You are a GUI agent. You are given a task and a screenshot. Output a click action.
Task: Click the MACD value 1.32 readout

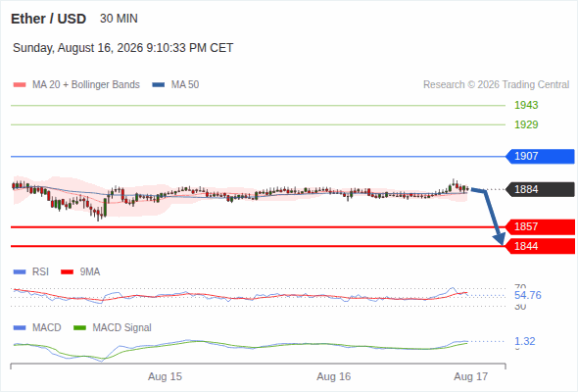click(x=525, y=341)
